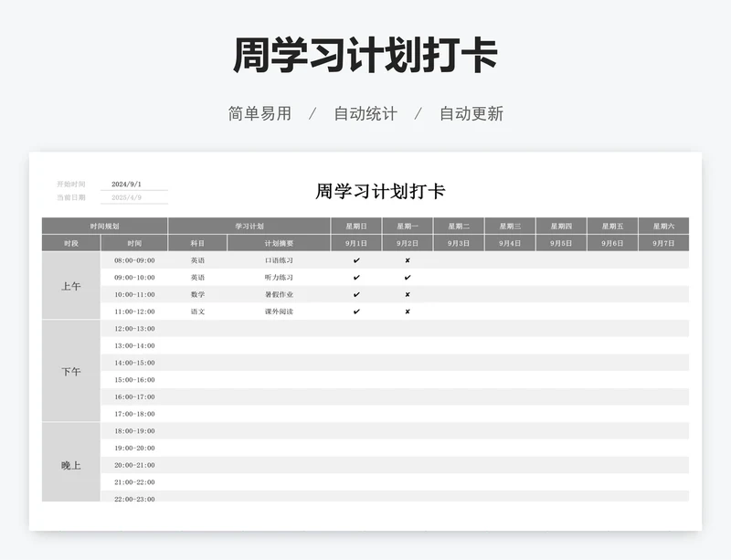
Task: Click the 18:00-19:00 time cell
Action: [x=134, y=431]
